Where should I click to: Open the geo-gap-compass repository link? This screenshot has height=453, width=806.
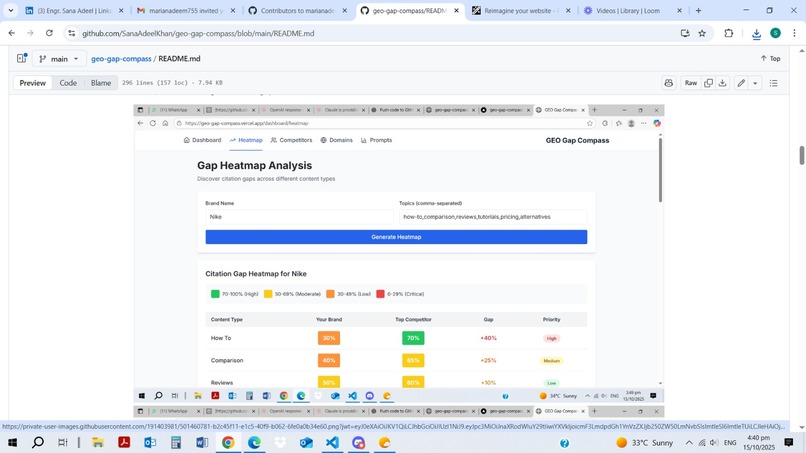point(121,59)
